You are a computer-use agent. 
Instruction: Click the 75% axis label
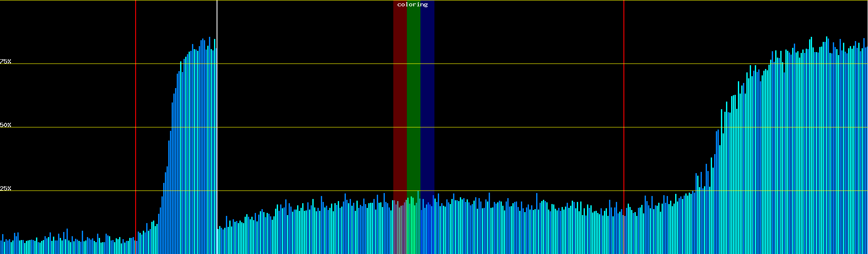6,61
